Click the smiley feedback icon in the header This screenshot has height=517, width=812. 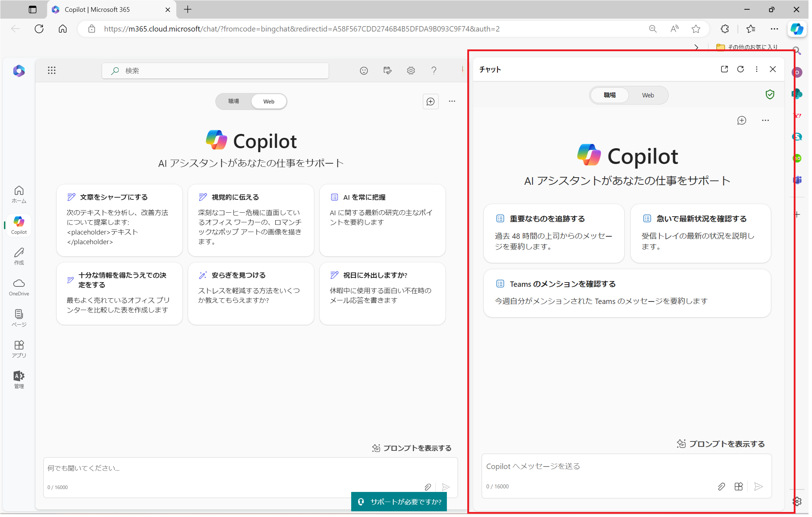point(364,71)
